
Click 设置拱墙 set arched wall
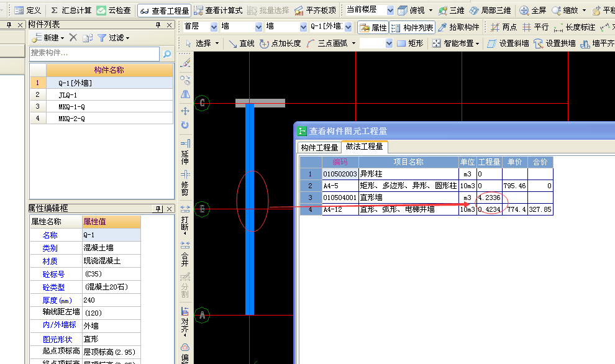click(555, 43)
